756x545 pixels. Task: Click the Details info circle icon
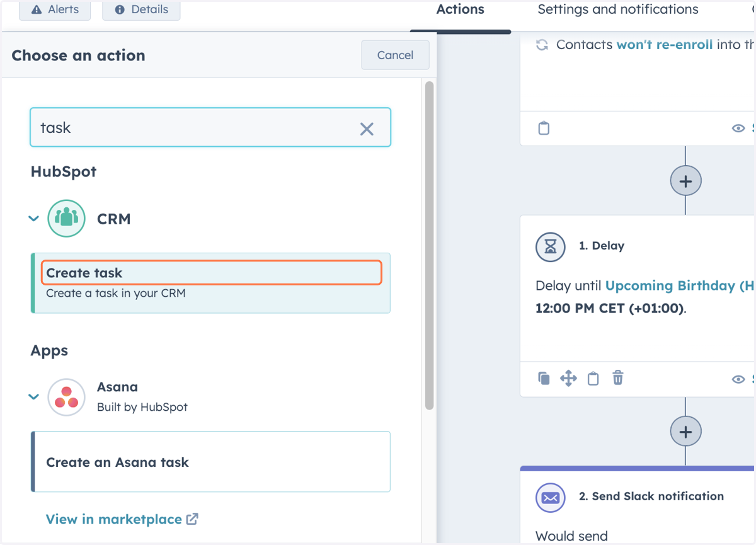(x=120, y=9)
